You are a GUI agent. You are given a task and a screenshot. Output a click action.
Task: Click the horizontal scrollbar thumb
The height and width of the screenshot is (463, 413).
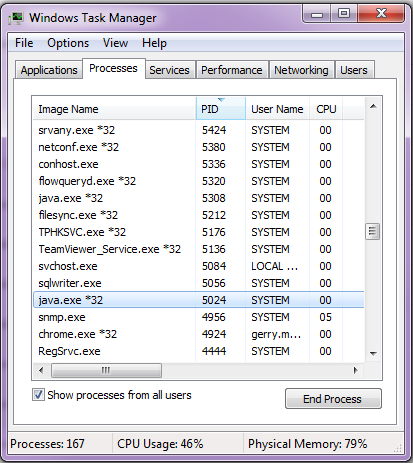click(106, 370)
